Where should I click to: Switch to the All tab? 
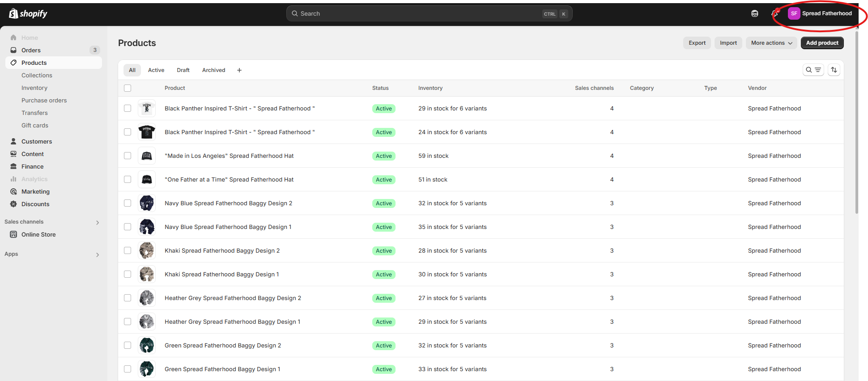coord(132,70)
